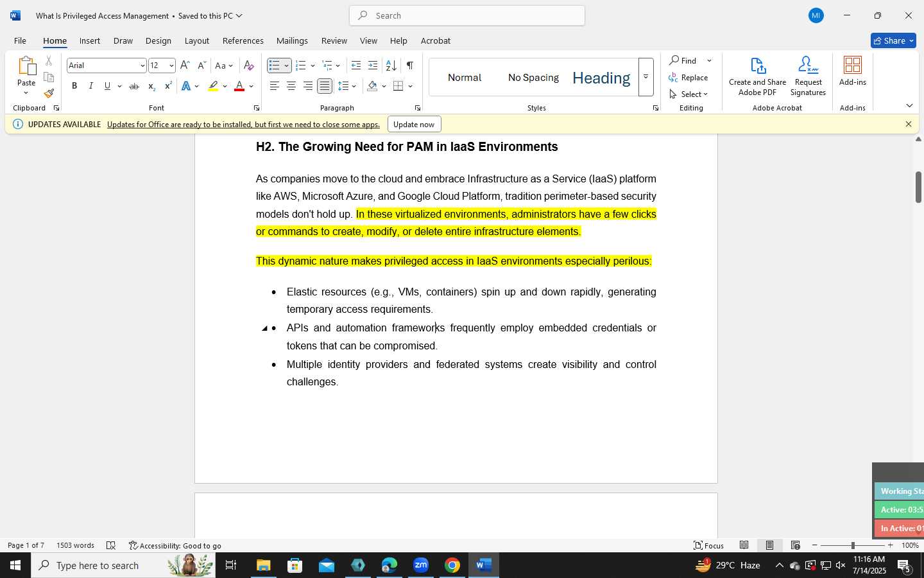This screenshot has width=924, height=578.
Task: Adjust the zoom slider handle
Action: tap(853, 545)
